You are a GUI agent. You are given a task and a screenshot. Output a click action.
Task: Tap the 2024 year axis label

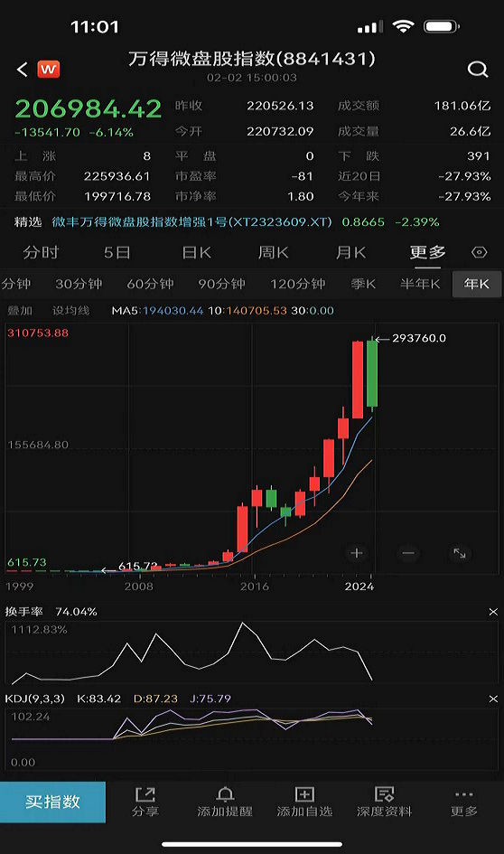coord(359,586)
